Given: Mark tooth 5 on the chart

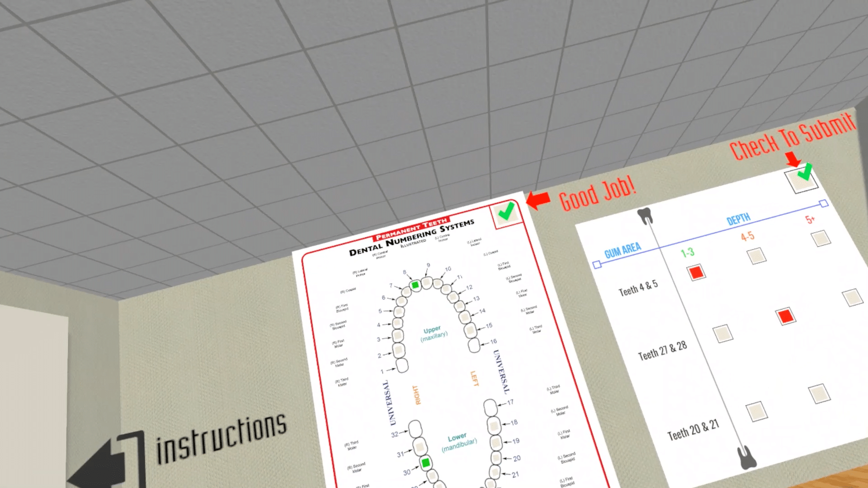Looking at the screenshot, I should (x=399, y=312).
